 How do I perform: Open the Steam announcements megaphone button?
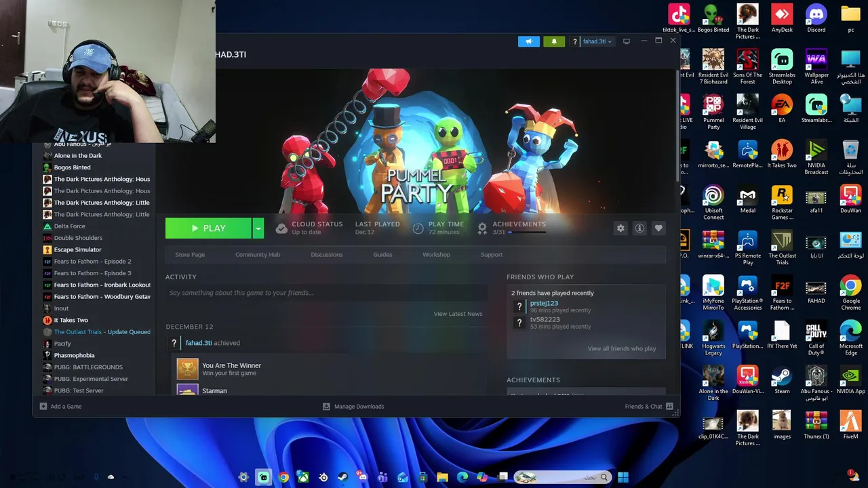529,41
